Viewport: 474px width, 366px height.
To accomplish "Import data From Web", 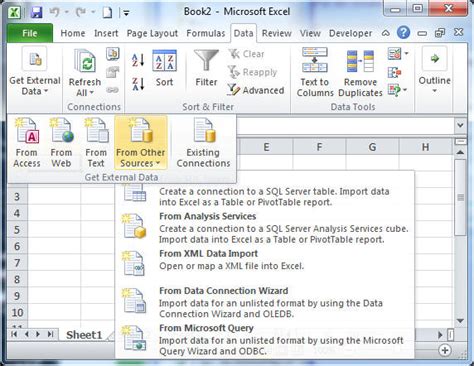I will (x=61, y=143).
